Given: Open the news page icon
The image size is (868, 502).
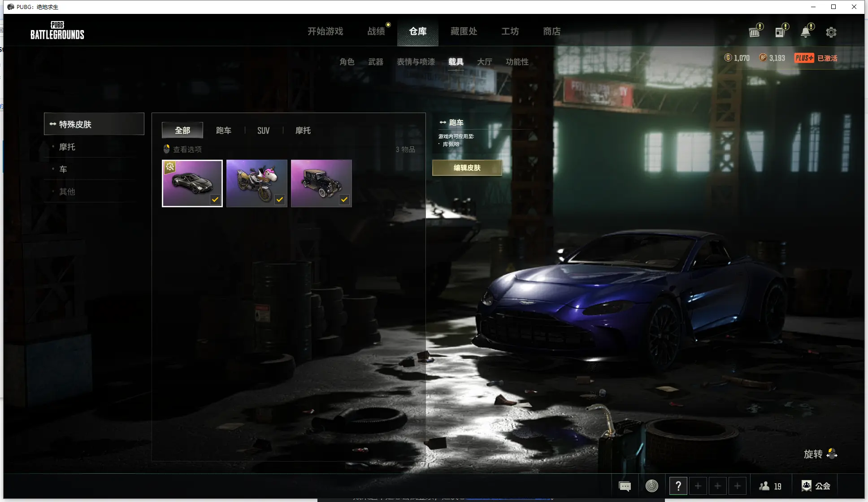Looking at the screenshot, I should click(780, 32).
